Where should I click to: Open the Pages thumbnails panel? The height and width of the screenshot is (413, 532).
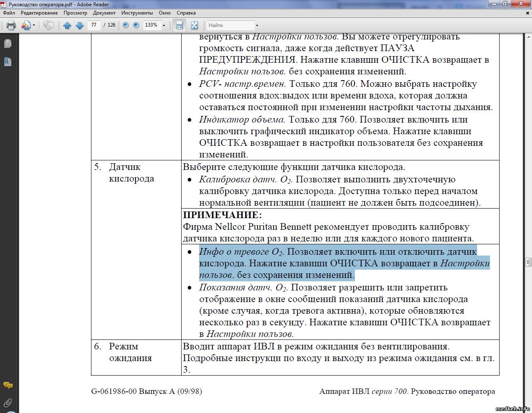tap(7, 44)
